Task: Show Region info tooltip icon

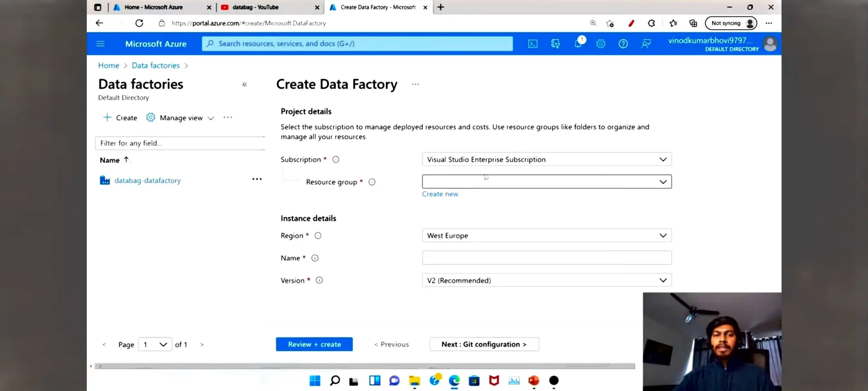Action: click(318, 235)
